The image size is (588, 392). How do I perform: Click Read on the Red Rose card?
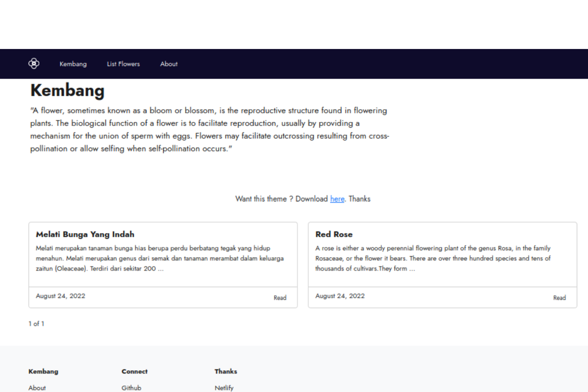coord(559,298)
